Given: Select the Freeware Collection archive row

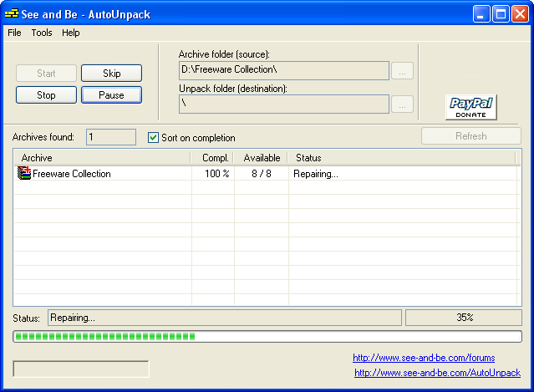Looking at the screenshot, I should (x=267, y=174).
